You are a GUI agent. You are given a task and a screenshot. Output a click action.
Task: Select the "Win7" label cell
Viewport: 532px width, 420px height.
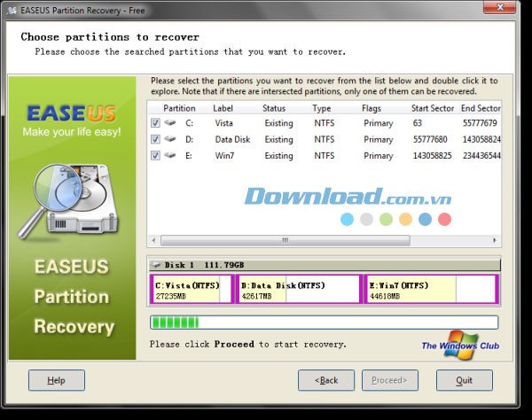(x=224, y=155)
